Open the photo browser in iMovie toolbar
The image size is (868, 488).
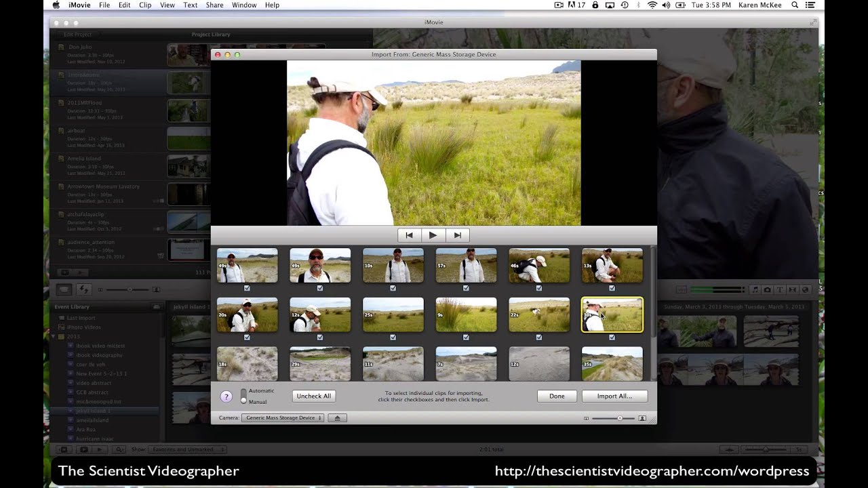tap(767, 289)
